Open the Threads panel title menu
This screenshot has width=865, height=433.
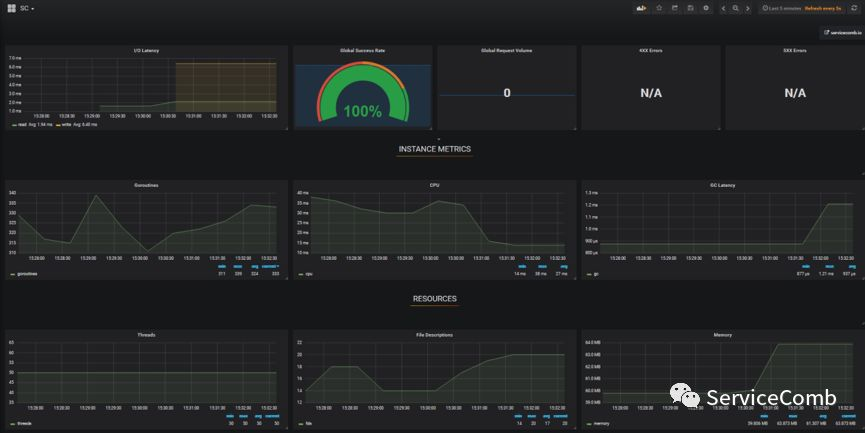(146, 335)
